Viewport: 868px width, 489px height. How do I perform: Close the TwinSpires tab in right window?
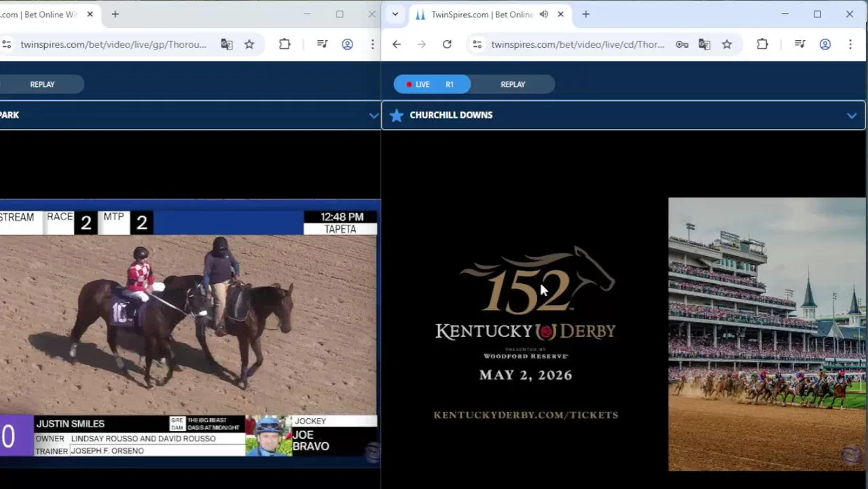560,14
